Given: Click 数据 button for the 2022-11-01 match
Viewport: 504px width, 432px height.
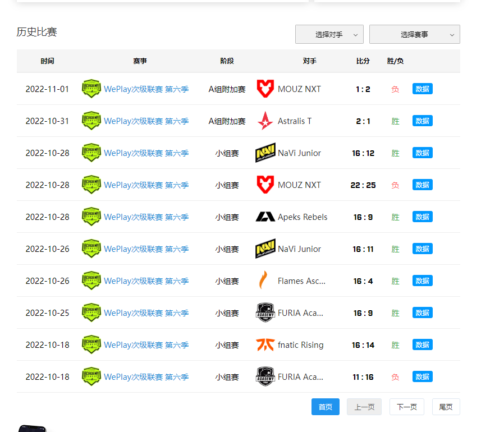Looking at the screenshot, I should pos(422,89).
